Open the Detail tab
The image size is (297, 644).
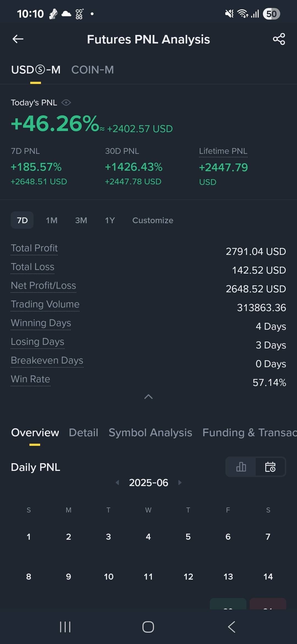coord(83,433)
